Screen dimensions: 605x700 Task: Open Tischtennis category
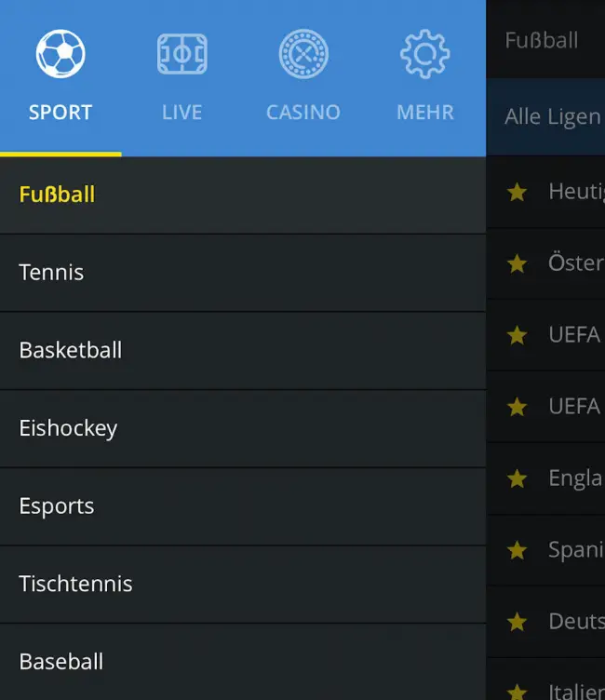[243, 584]
